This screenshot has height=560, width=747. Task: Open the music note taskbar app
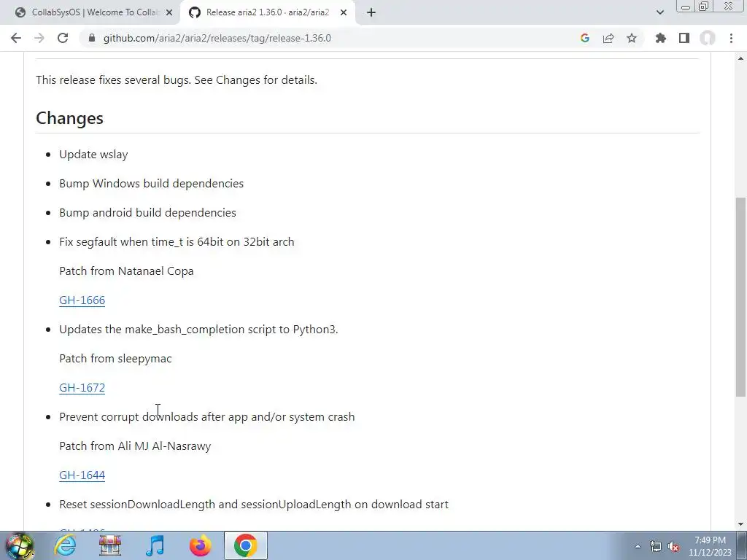(155, 545)
